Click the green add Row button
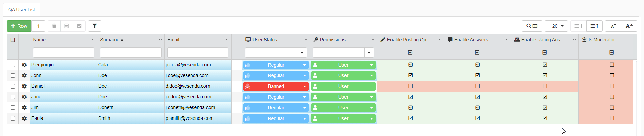Screen dimensions: 644x136 click(19, 26)
